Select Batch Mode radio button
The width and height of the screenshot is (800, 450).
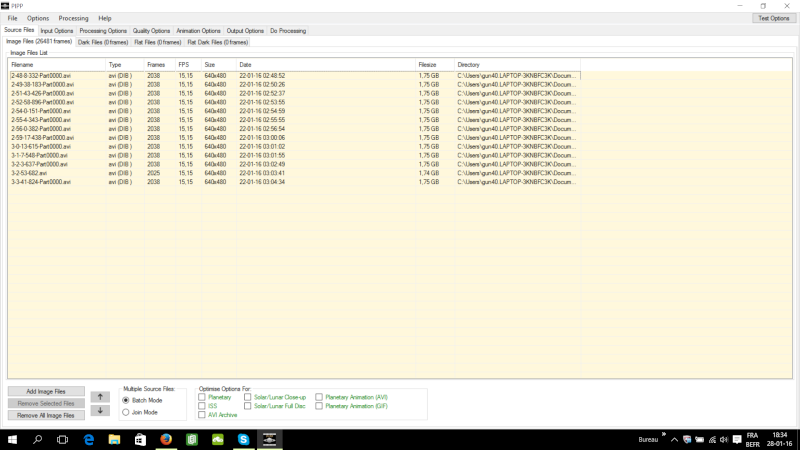click(126, 401)
